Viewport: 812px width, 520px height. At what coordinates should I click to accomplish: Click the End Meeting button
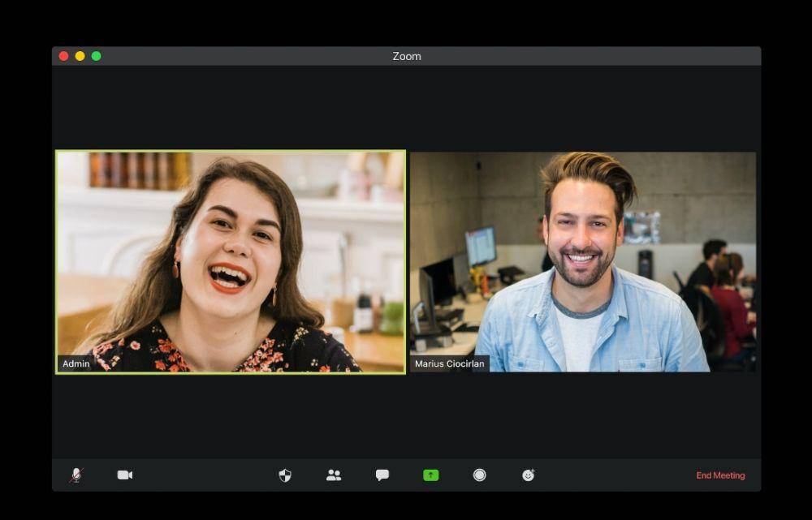point(720,475)
